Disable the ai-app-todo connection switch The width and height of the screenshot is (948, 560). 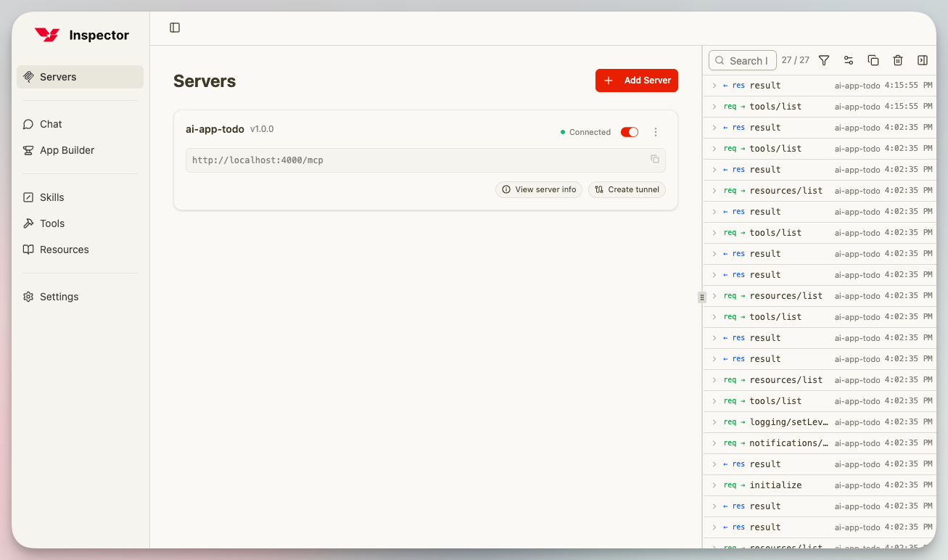630,132
